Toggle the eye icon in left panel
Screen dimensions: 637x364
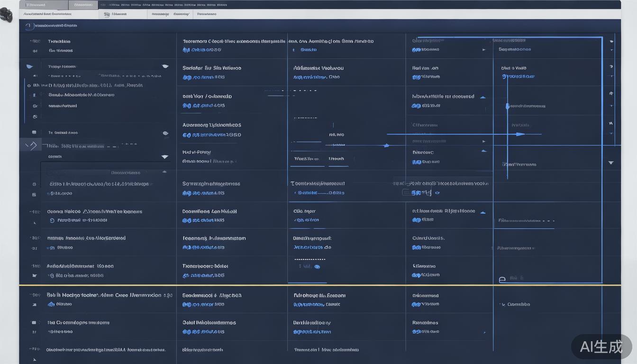(x=165, y=133)
